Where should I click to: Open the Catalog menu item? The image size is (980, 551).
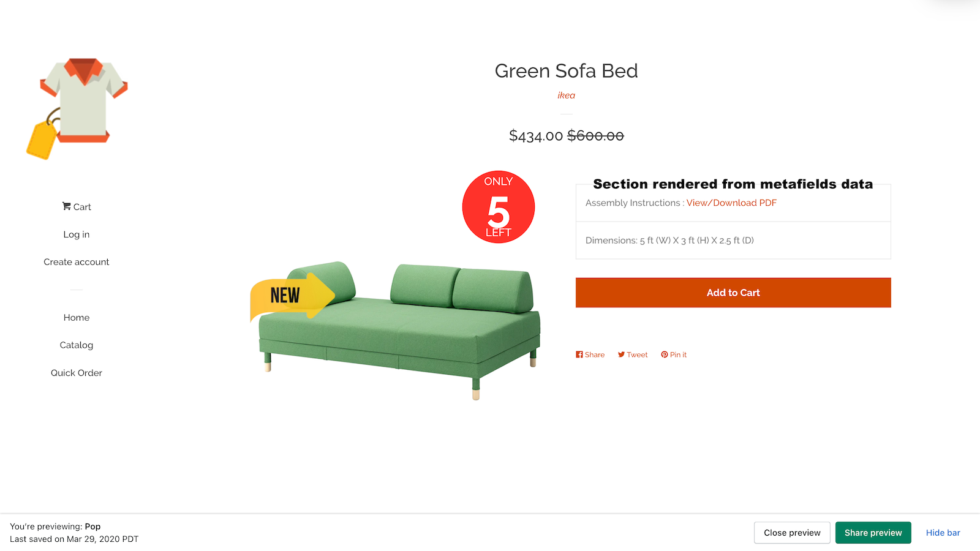[77, 345]
